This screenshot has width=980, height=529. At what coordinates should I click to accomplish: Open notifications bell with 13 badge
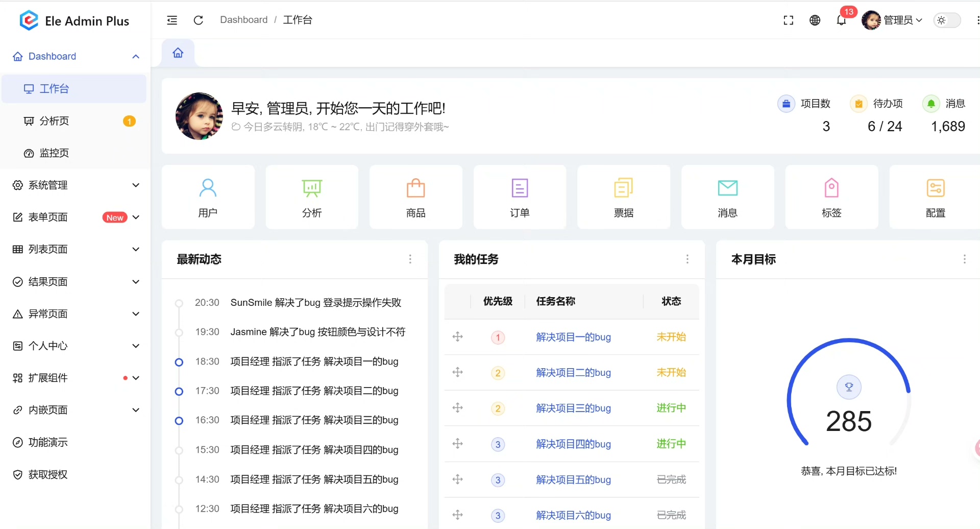point(841,20)
